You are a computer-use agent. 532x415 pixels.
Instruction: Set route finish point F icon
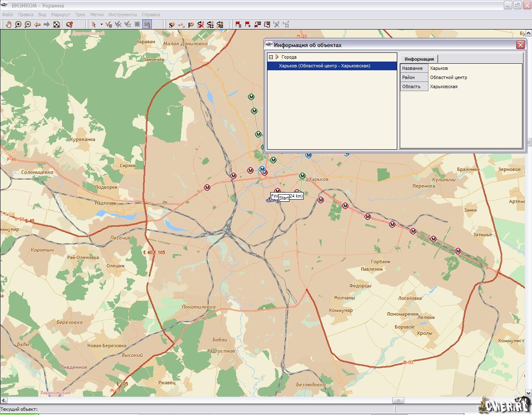coord(191,25)
